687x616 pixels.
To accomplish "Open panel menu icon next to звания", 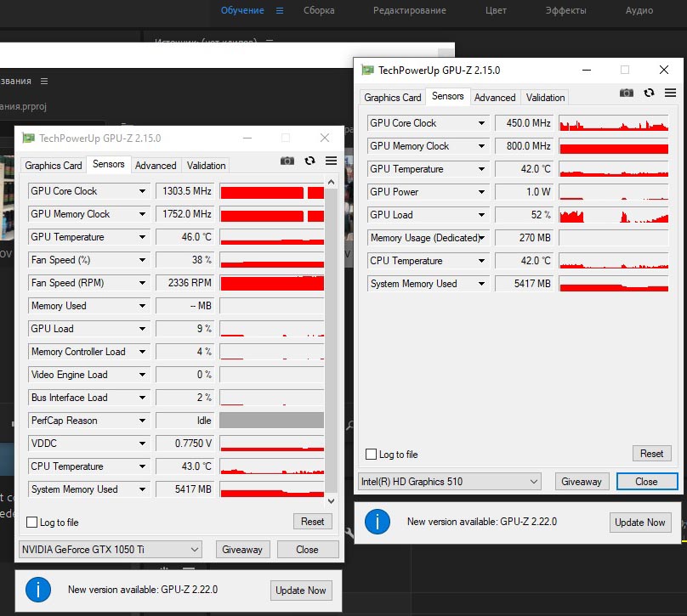I will (44, 81).
